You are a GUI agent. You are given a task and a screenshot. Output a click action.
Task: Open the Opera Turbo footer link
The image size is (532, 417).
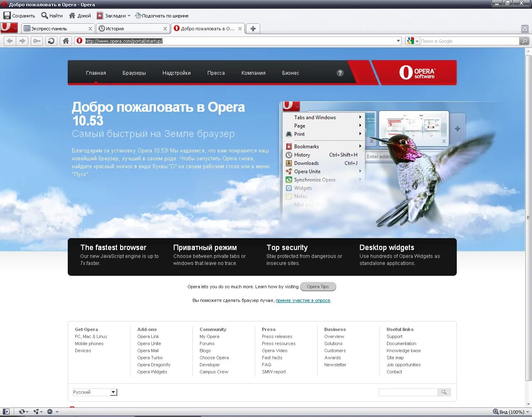coord(150,358)
